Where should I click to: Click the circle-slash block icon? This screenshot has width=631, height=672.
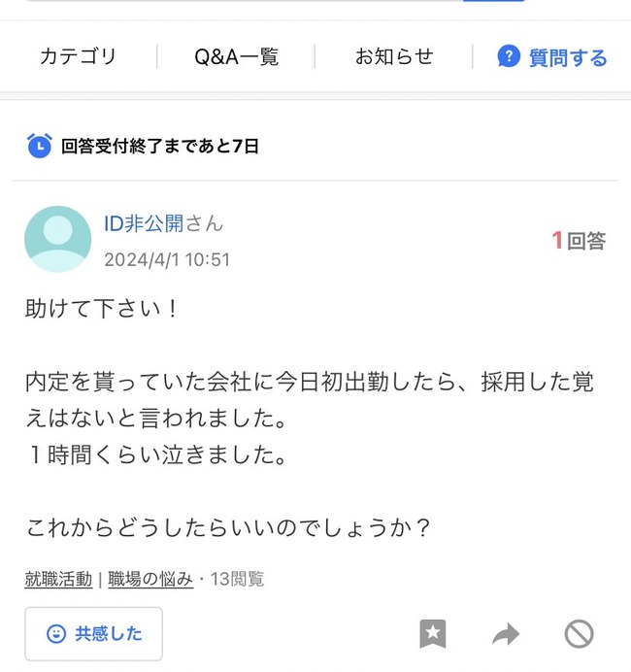tap(579, 634)
